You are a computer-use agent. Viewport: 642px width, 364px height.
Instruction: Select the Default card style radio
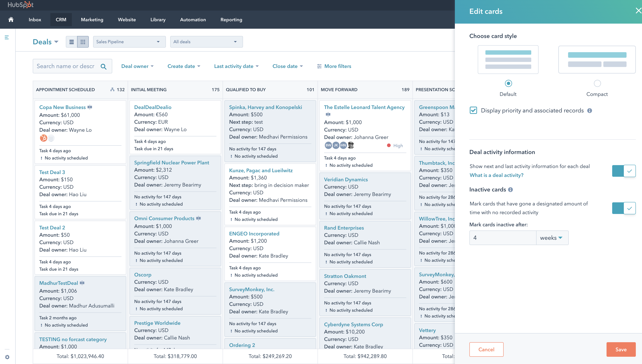pos(508,83)
